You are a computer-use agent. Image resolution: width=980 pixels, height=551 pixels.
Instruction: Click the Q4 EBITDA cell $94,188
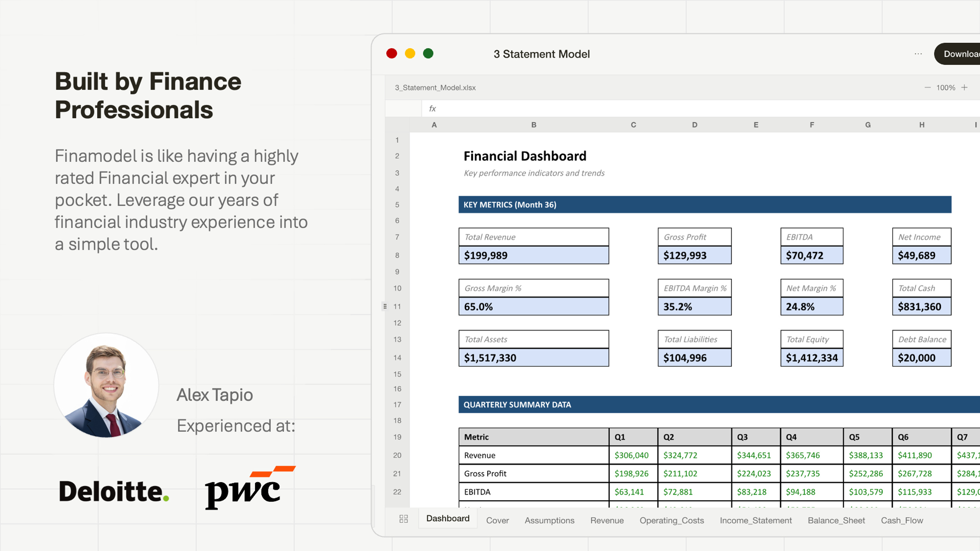point(812,492)
